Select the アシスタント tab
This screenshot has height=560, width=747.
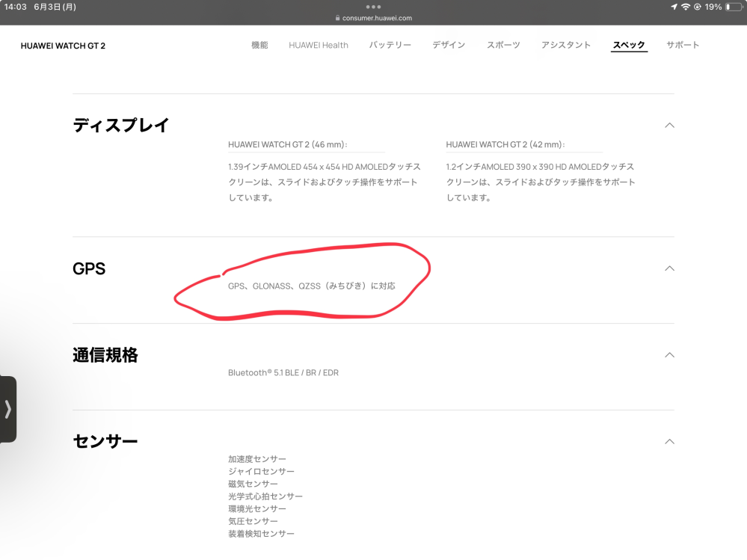[566, 46]
